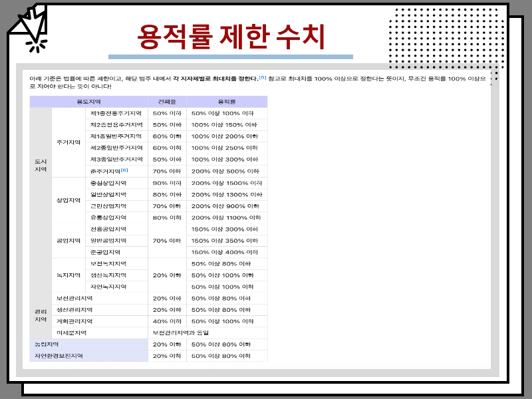This screenshot has height=399, width=532.
Task: Click 건폐율 '80% 이하' in 일반상업지역 row
Action: coord(167,194)
